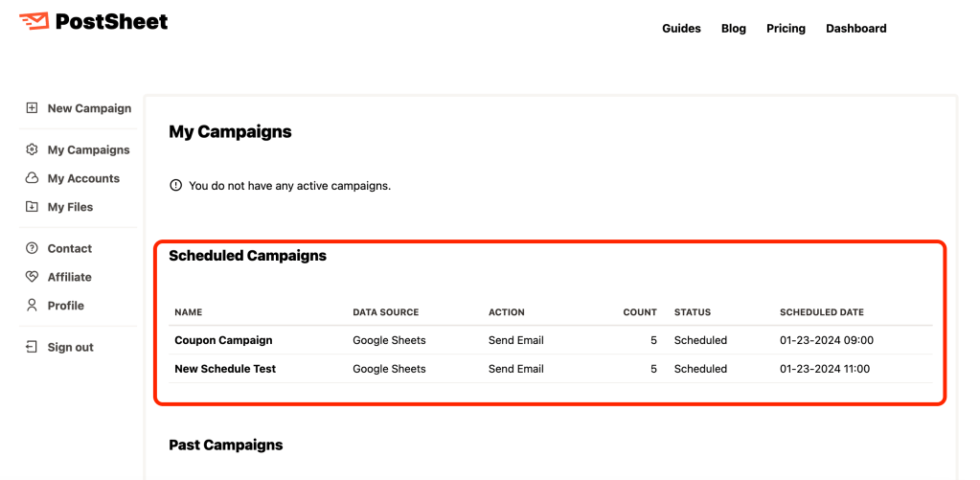
Task: Click the Profile person icon
Action: [32, 306]
